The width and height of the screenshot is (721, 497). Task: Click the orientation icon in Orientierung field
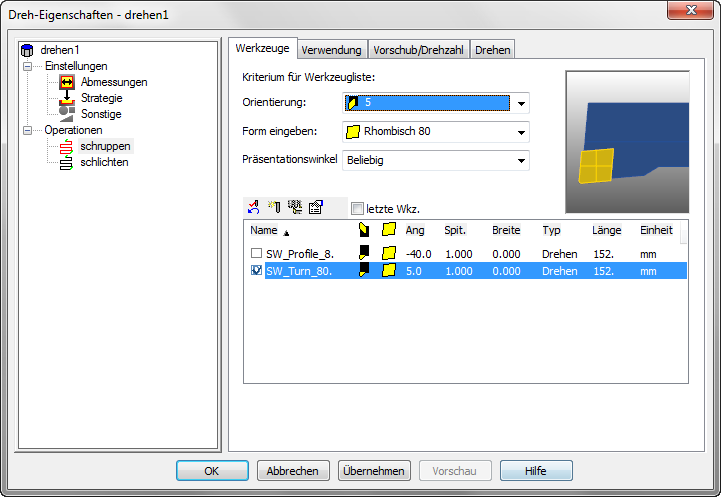(353, 103)
